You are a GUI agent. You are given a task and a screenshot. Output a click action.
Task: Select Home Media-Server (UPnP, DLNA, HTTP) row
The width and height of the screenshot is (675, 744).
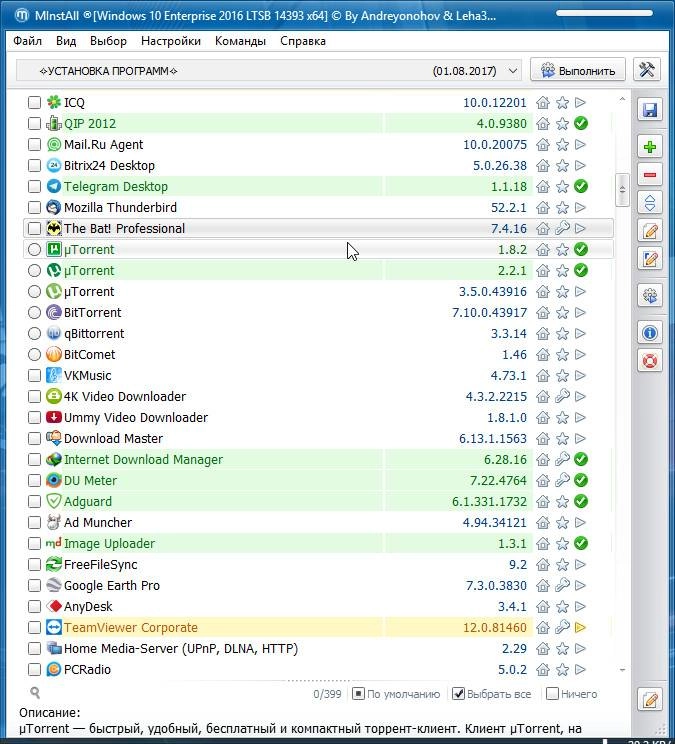(x=318, y=649)
